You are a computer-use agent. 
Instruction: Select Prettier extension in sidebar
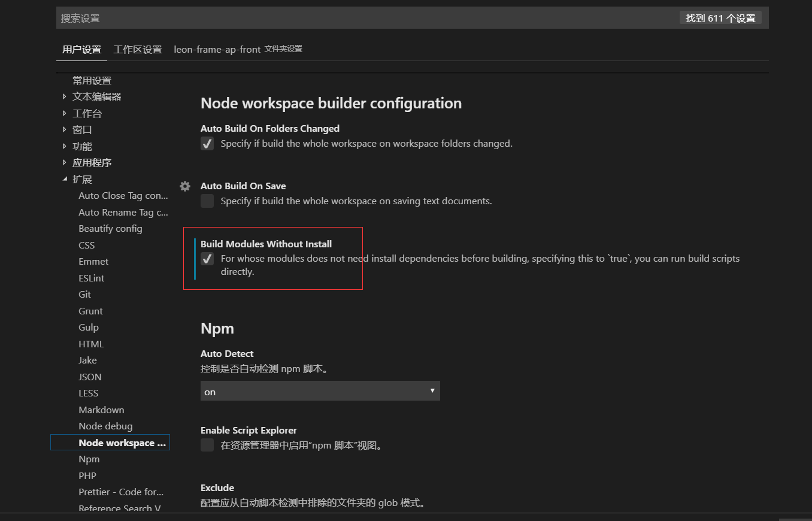click(121, 492)
